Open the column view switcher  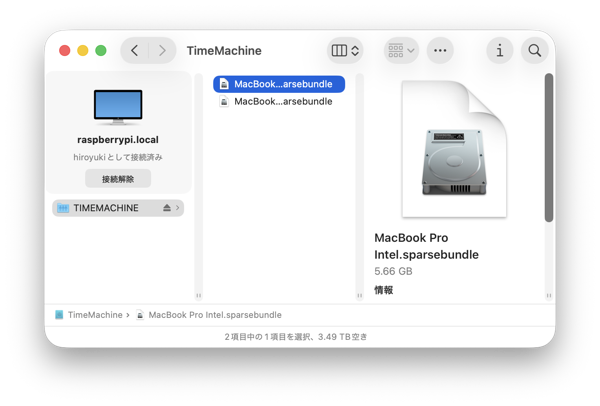345,50
